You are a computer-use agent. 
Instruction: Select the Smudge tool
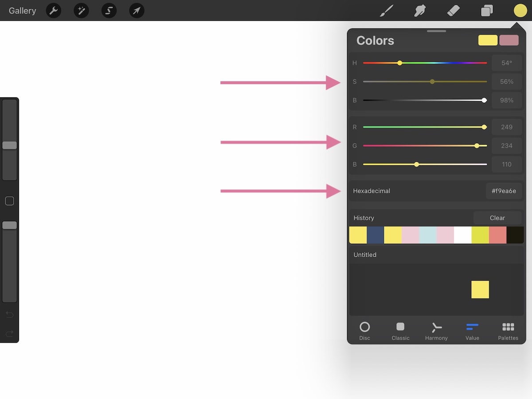420,11
